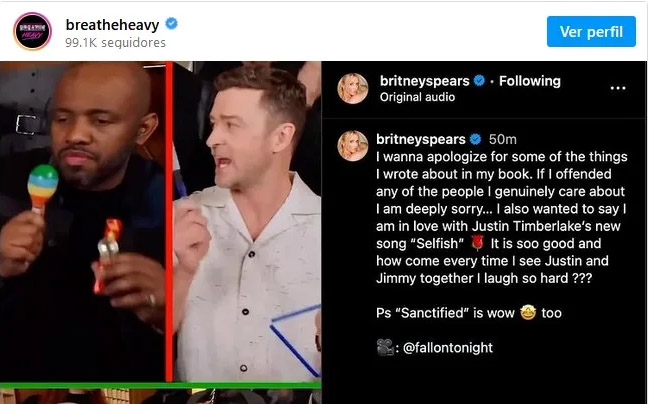
Task: Click the camera emoji before @fallontonight
Action: [x=385, y=347]
